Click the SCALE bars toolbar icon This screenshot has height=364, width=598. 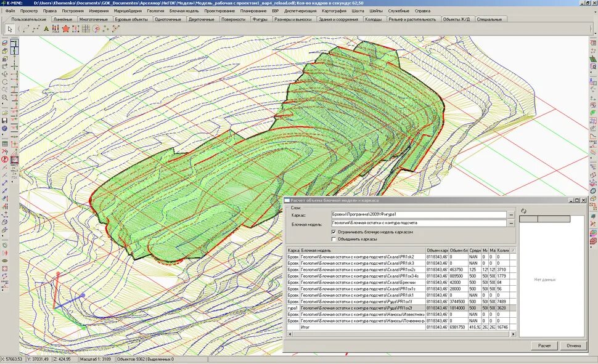pos(55,28)
